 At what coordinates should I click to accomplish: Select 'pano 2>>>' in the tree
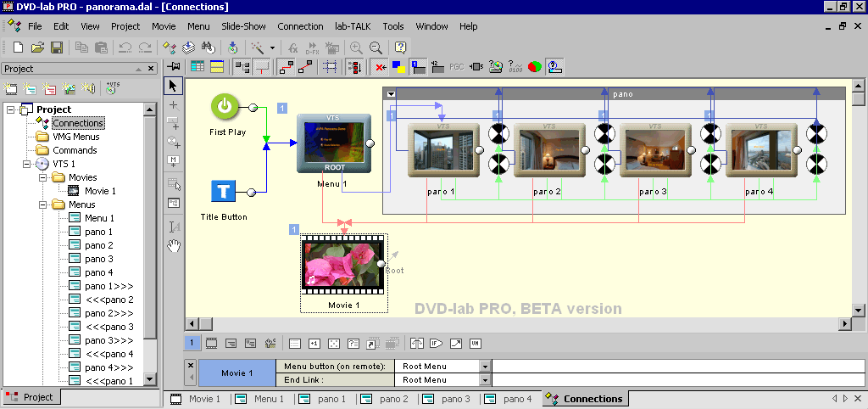click(x=108, y=313)
